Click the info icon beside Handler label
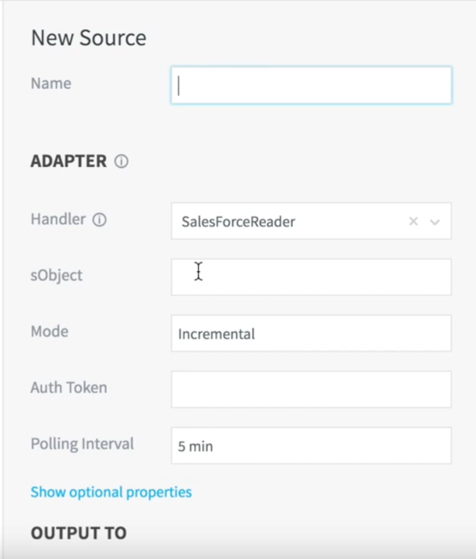This screenshot has width=476, height=559. pyautogui.click(x=99, y=220)
